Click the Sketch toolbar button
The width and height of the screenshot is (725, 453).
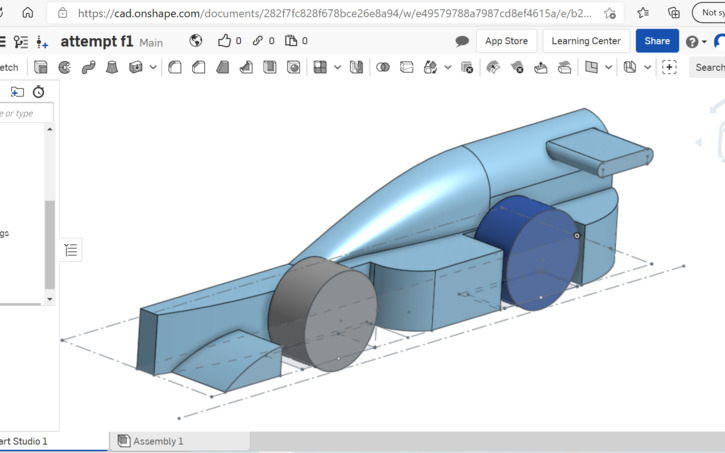9,67
